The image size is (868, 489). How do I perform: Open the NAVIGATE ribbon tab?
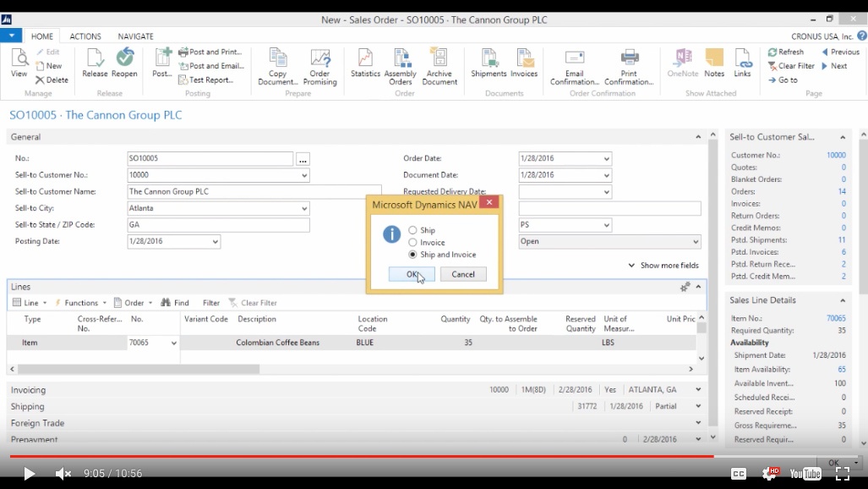coord(135,36)
